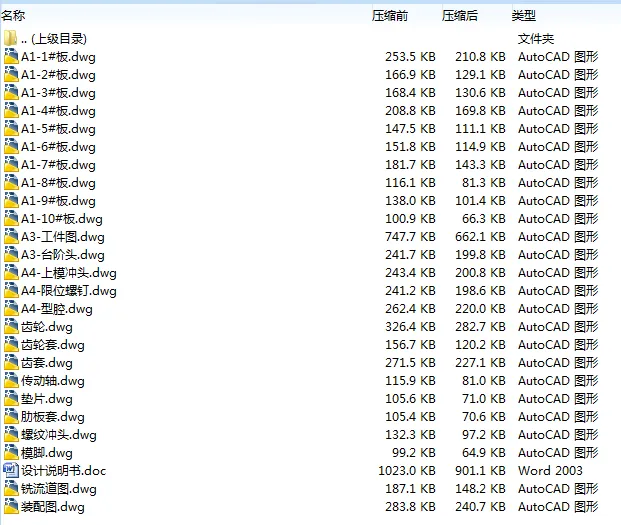Screen dimensions: 621x525
Task: Select the 装配图.dwg file icon
Action: coord(11,507)
